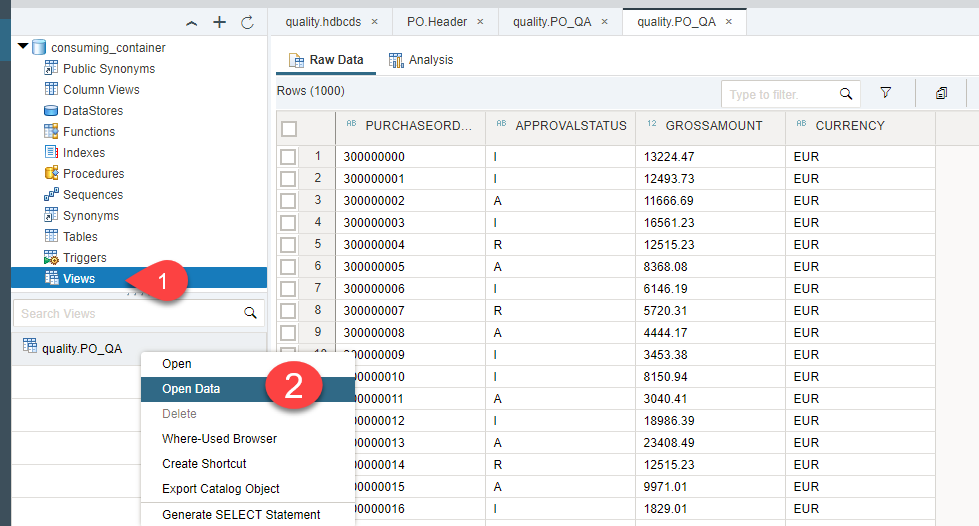The height and width of the screenshot is (526, 979).
Task: Click the Procedures icon
Action: [51, 173]
